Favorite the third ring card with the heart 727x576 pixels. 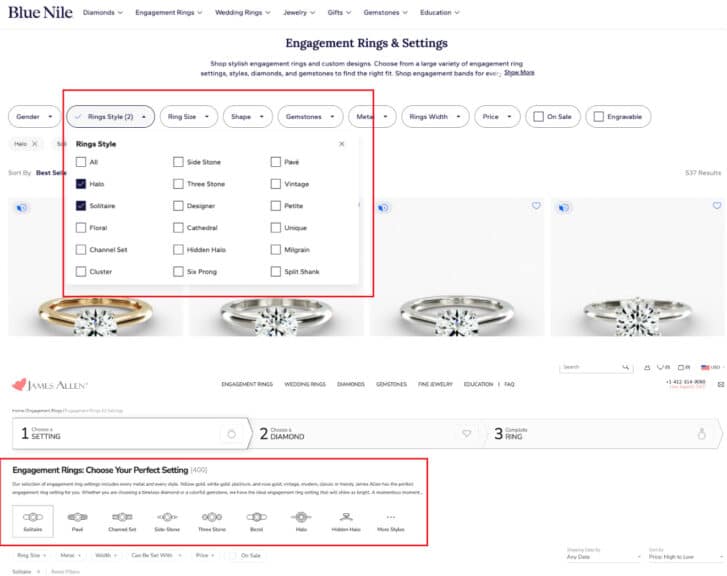536,205
